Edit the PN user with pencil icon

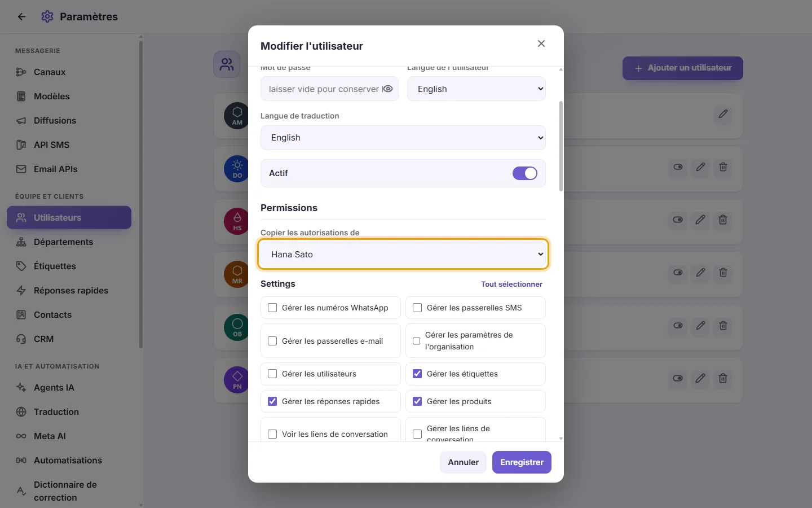(700, 378)
